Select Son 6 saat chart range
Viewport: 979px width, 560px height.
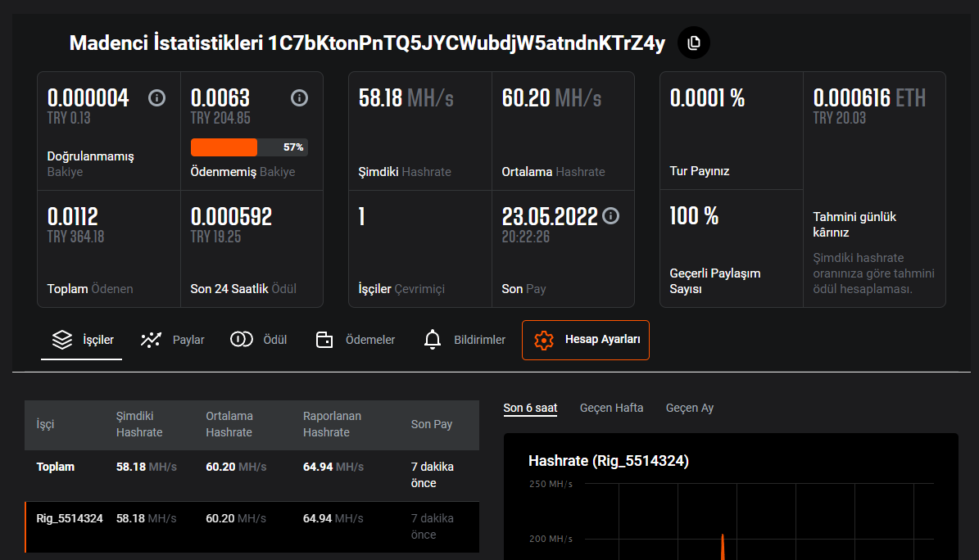click(x=530, y=408)
